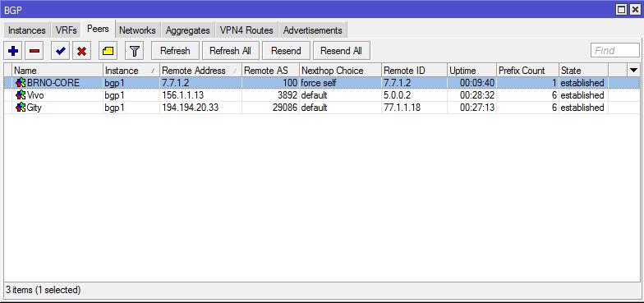The height and width of the screenshot is (303, 644).
Task: Click the Refresh button
Action: click(x=175, y=51)
